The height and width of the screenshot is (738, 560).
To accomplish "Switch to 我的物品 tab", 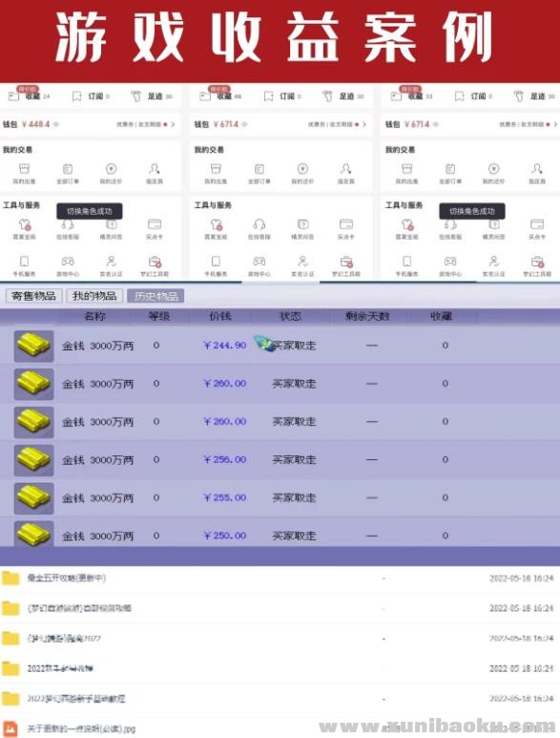I will (94, 296).
